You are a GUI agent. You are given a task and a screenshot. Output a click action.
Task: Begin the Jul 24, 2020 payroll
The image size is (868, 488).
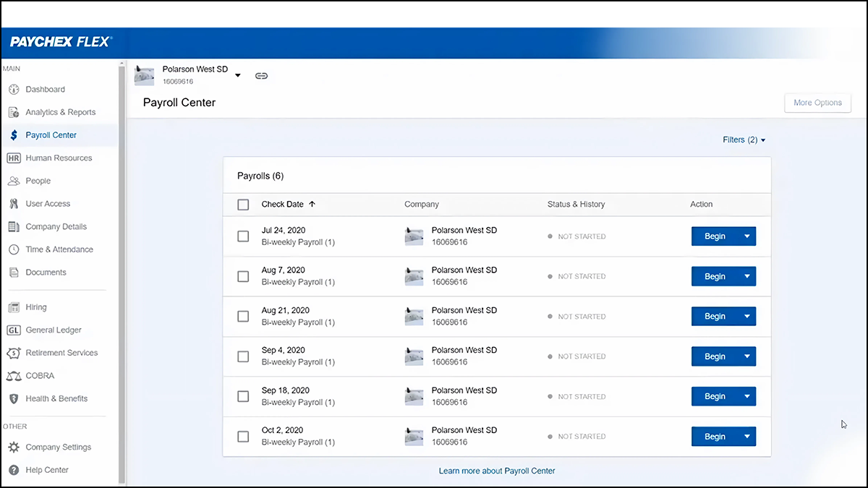coord(715,236)
